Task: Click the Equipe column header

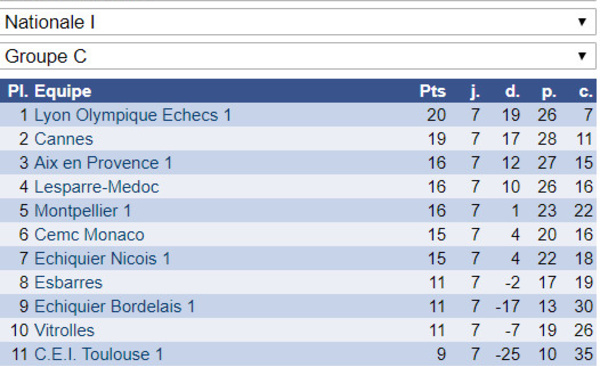Action: click(63, 91)
